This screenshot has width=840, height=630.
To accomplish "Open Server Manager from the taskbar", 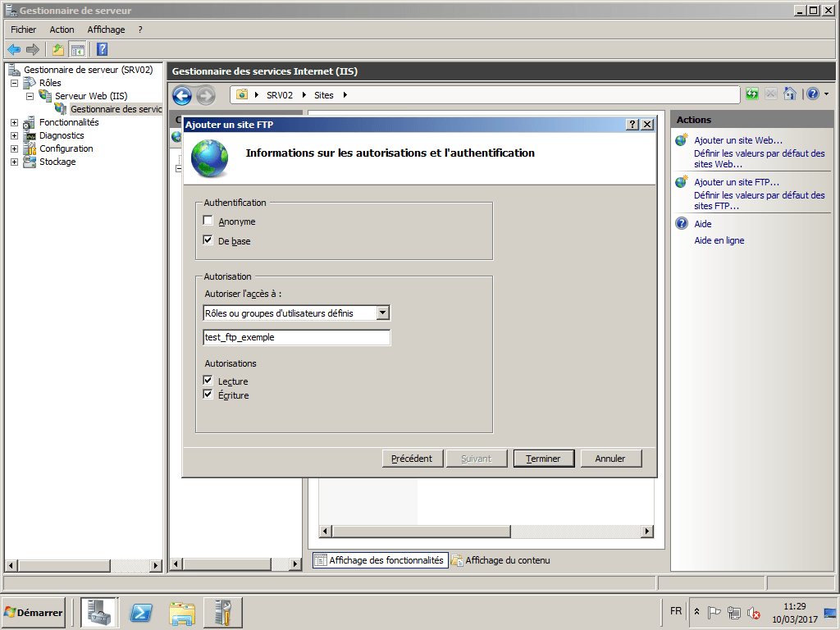I will tap(98, 612).
